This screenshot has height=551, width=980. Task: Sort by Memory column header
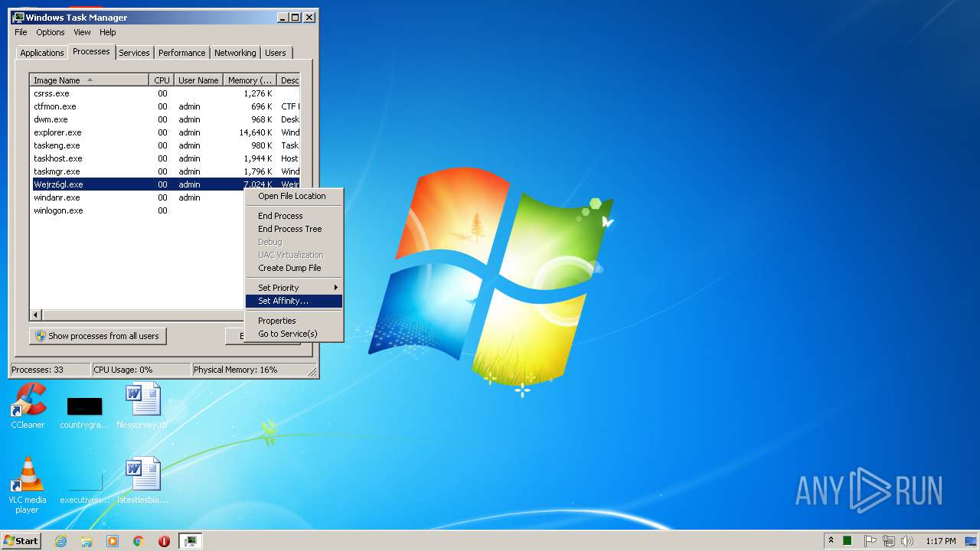250,80
